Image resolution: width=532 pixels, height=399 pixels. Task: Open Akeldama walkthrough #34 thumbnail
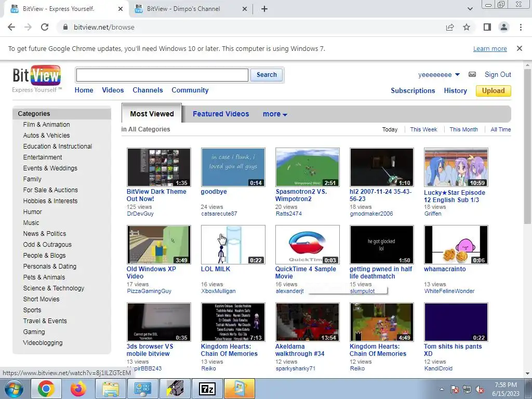point(308,322)
